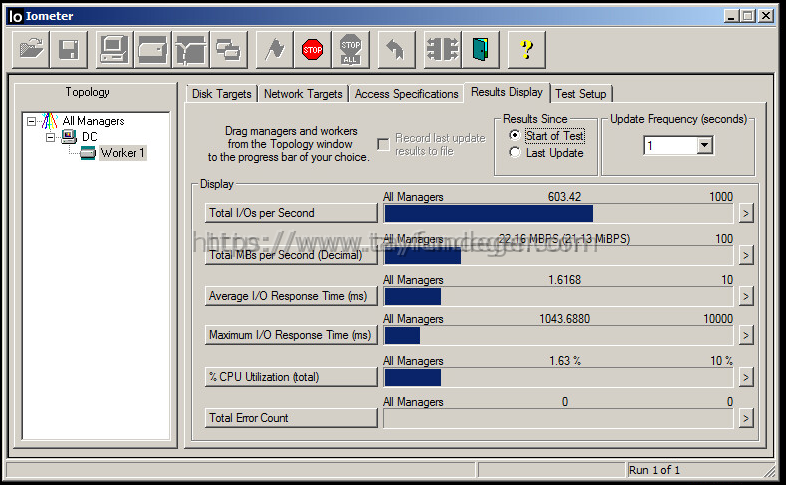
Task: Open options arrow for % CPU Utilization
Action: tap(746, 377)
